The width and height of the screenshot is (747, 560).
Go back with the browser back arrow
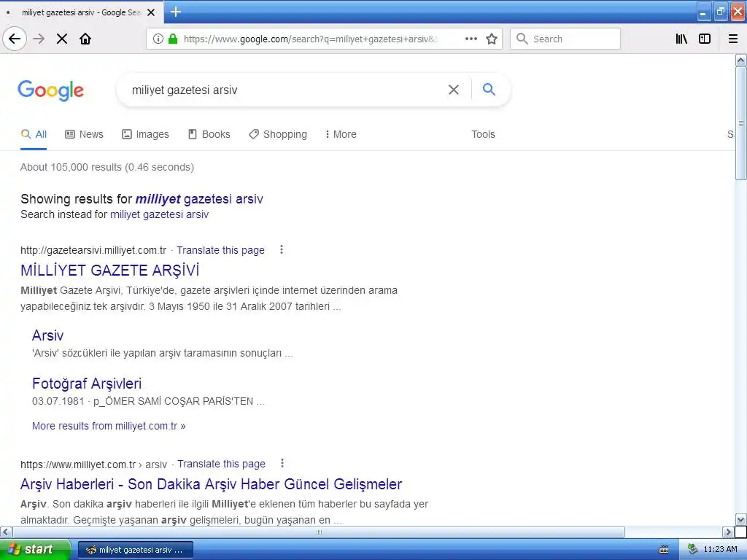click(x=15, y=39)
